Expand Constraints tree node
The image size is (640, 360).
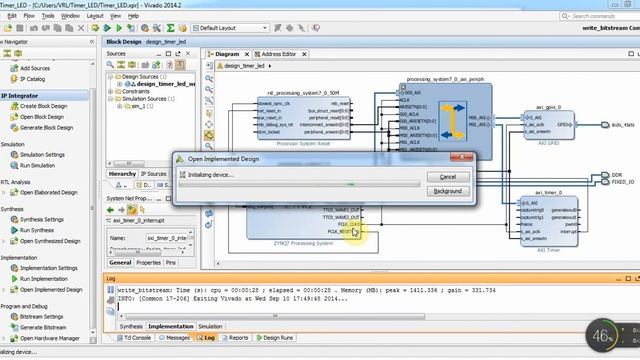tap(110, 91)
